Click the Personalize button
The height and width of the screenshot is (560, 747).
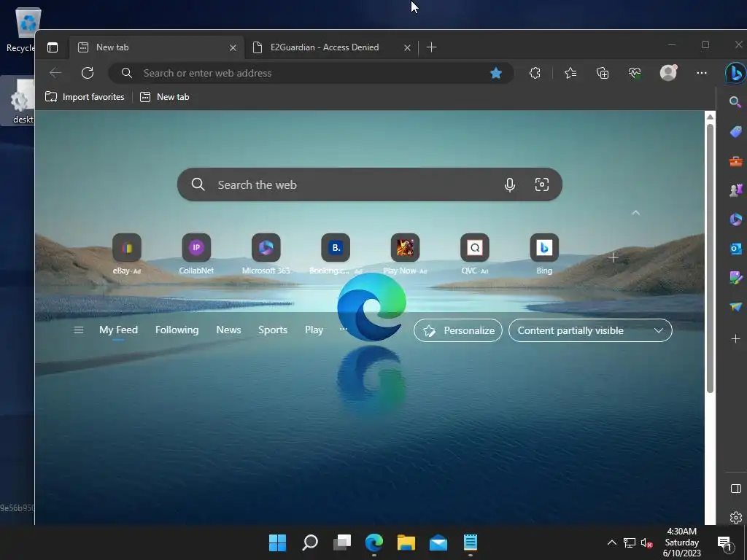458,330
